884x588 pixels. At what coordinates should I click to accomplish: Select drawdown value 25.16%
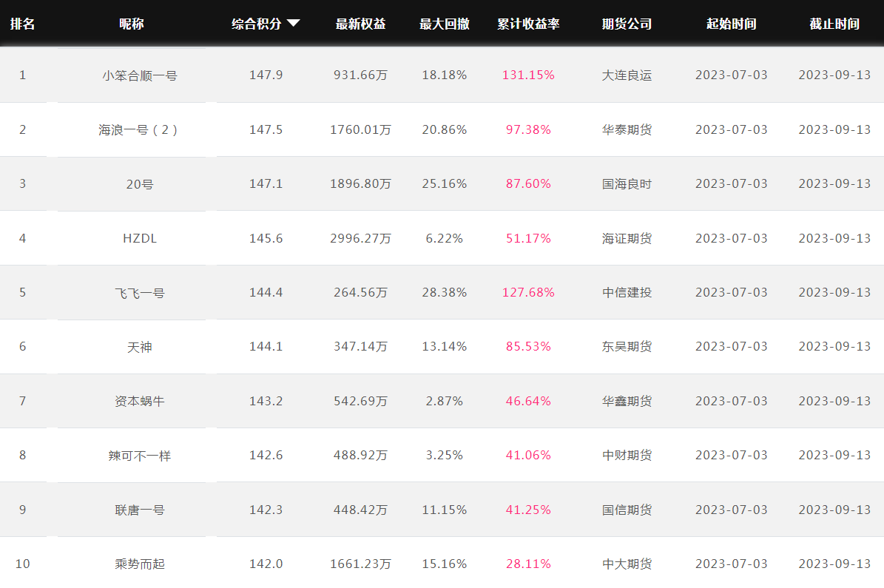[445, 183]
